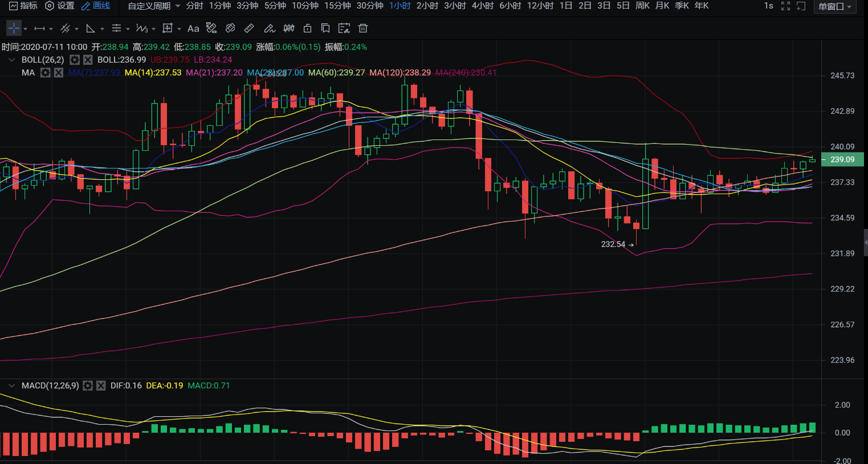Toggle the 画线 drawing toolbar

(x=96, y=6)
